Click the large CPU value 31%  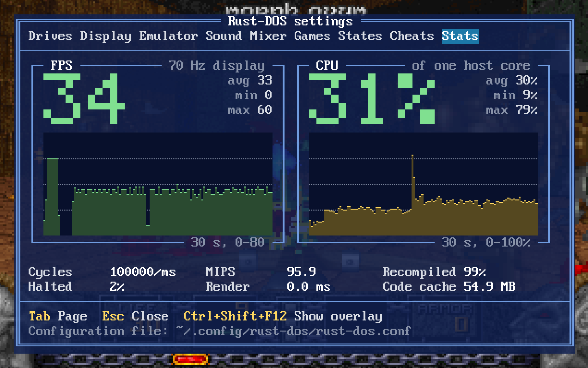[x=372, y=99]
